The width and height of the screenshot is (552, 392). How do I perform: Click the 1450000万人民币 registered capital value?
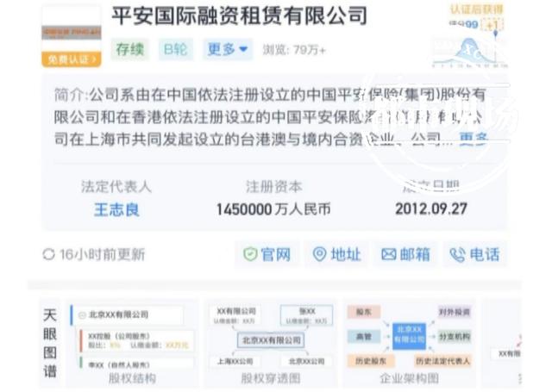[273, 208]
